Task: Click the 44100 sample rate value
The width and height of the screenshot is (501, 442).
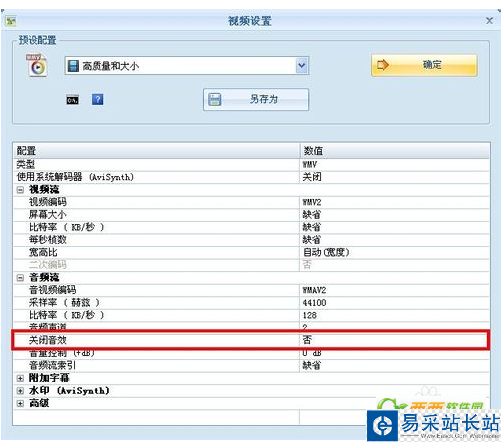Action: tap(314, 303)
